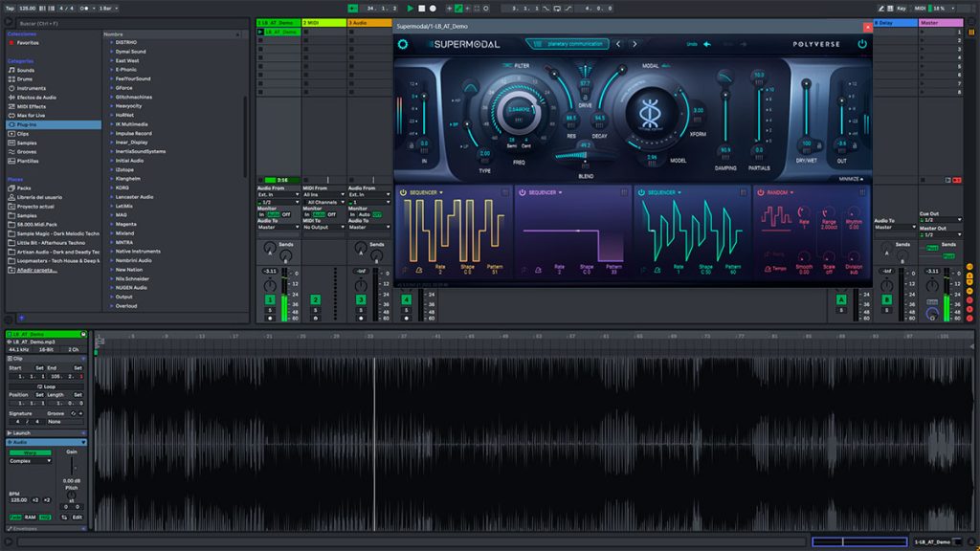The image size is (980, 551).
Task: Toggle track 1 activator button
Action: click(270, 299)
